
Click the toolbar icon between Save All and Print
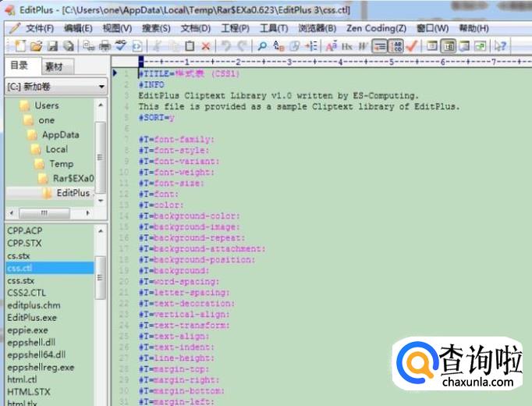click(89, 46)
